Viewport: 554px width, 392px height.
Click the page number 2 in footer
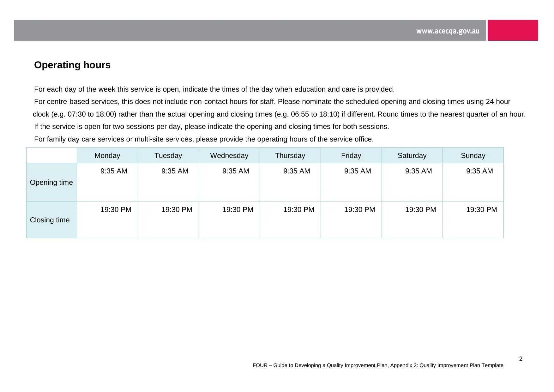point(521,359)
